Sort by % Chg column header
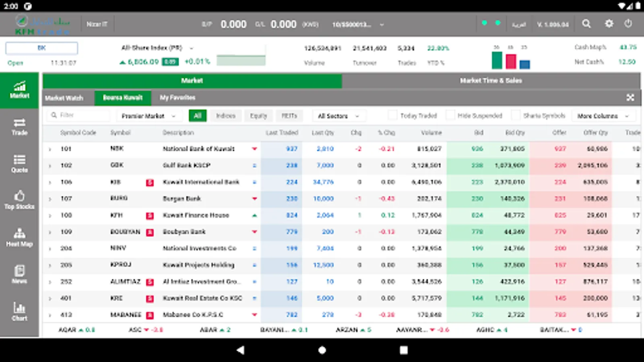This screenshot has width=644, height=362. coord(386,133)
